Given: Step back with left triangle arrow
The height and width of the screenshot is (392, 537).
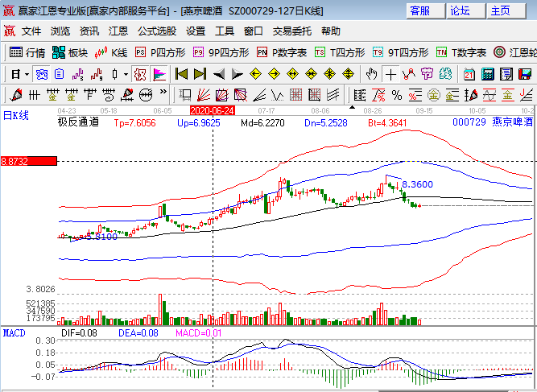Looking at the screenshot, I should [219, 73].
